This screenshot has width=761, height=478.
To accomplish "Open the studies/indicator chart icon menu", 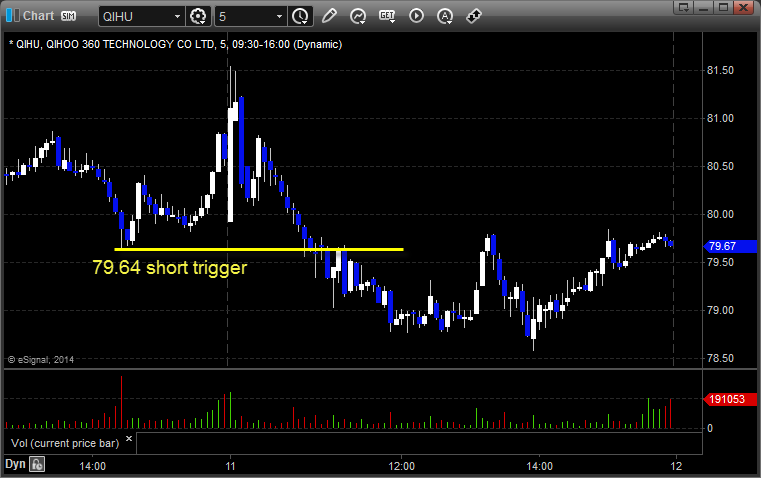I will pyautogui.click(x=358, y=16).
